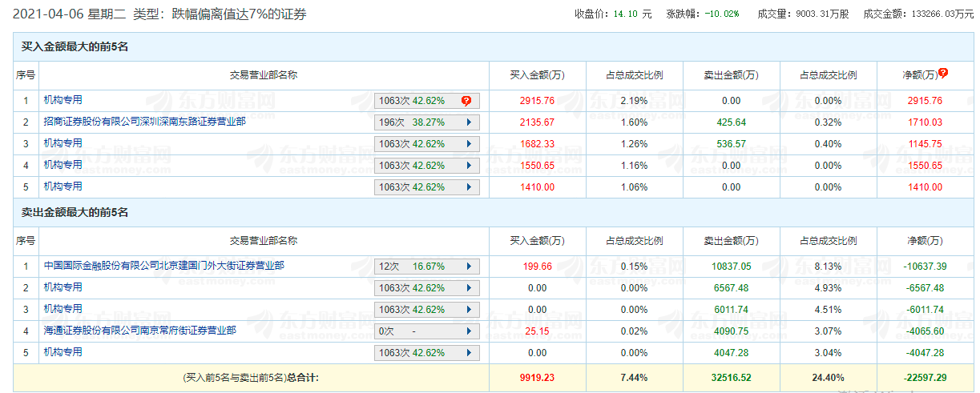Open the 招商证券深圳深南东路证券营业部 link

pos(144,122)
